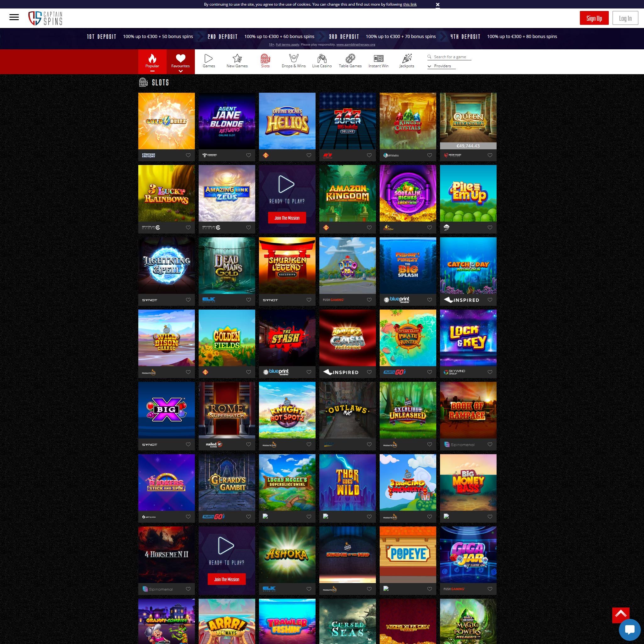The height and width of the screenshot is (644, 644).
Task: Open the Table Games category
Action: coord(350,61)
